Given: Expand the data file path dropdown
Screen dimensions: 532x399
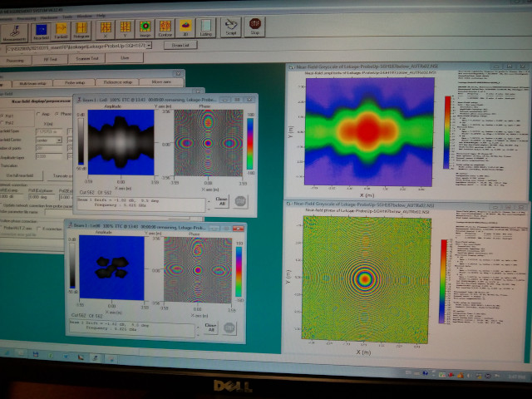Looking at the screenshot, I should point(149,46).
